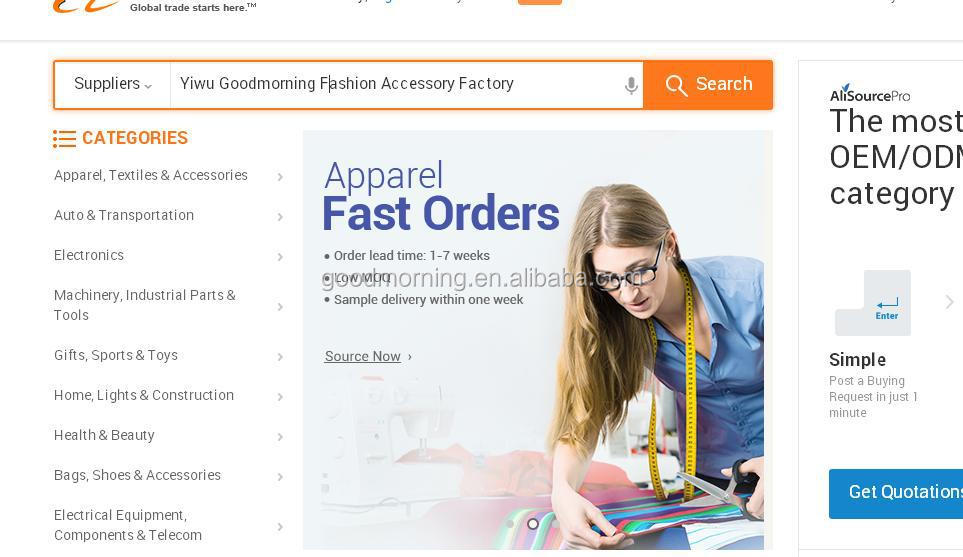Expand the Auto & Transportation chevron
This screenshot has height=557, width=963.
tap(280, 217)
